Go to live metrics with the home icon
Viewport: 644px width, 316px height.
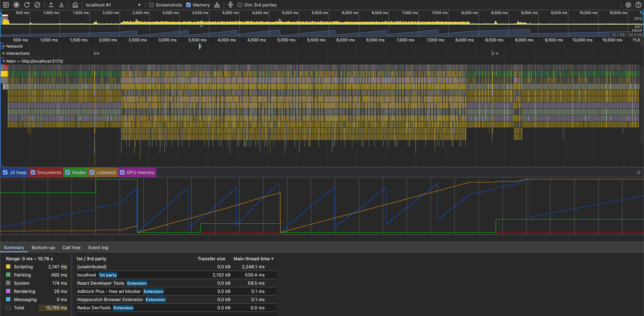[75, 5]
